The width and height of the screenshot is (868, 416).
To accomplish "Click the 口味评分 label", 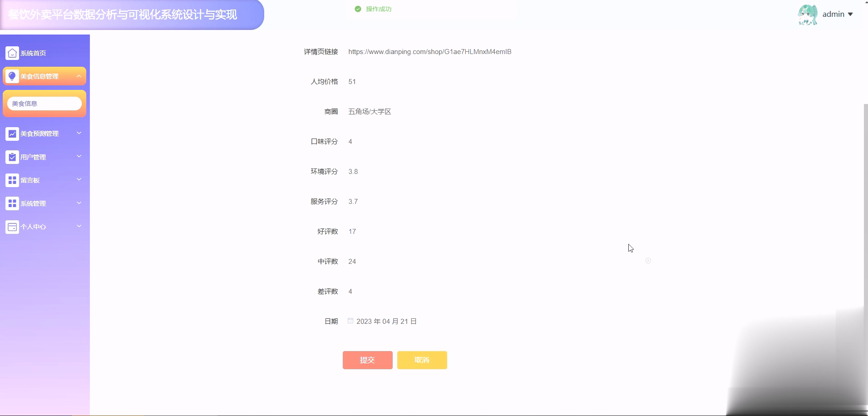I will 324,142.
